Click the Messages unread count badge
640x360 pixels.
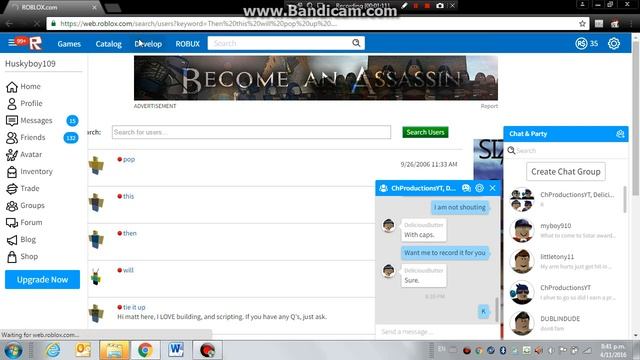[x=72, y=121]
